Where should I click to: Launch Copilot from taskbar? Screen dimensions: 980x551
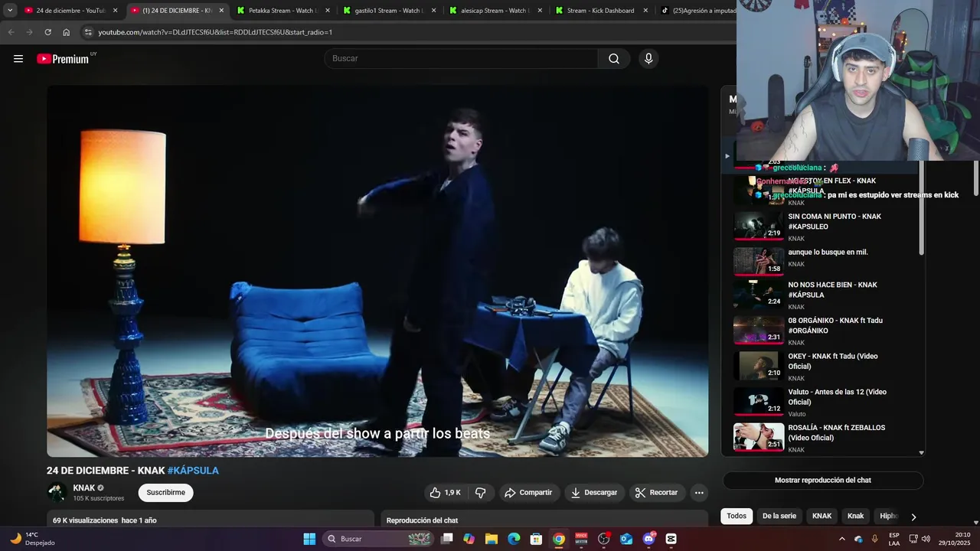(469, 539)
